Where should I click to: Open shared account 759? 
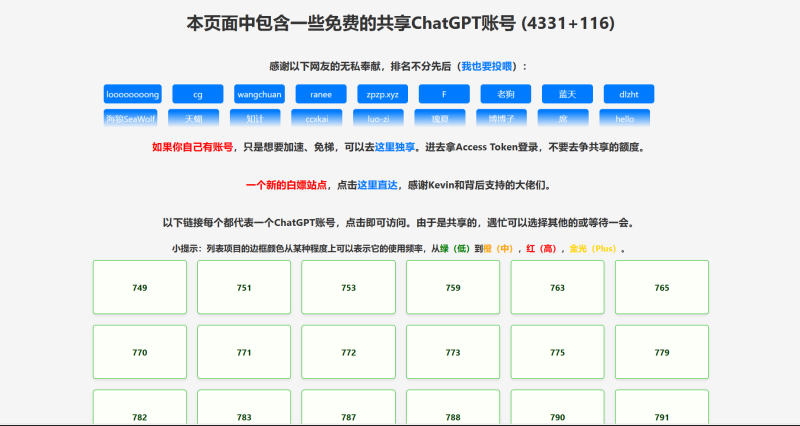tap(453, 287)
